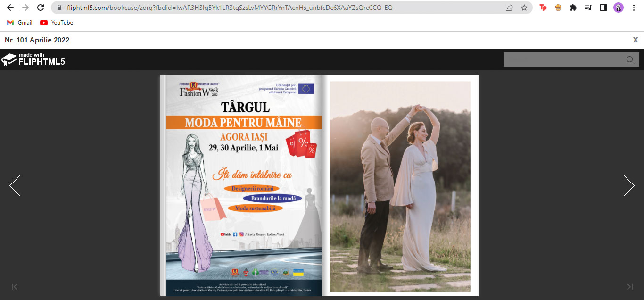644x300 pixels.
Task: Flip to the next page
Action: [629, 186]
